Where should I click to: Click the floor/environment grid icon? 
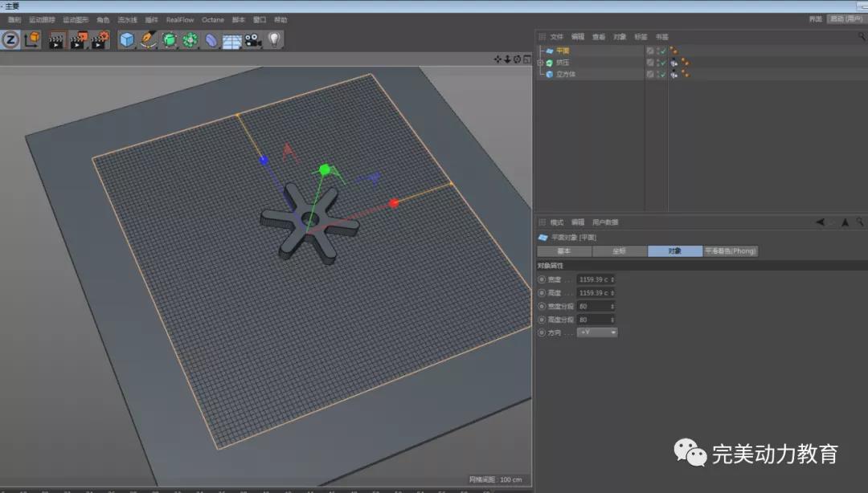coord(232,40)
